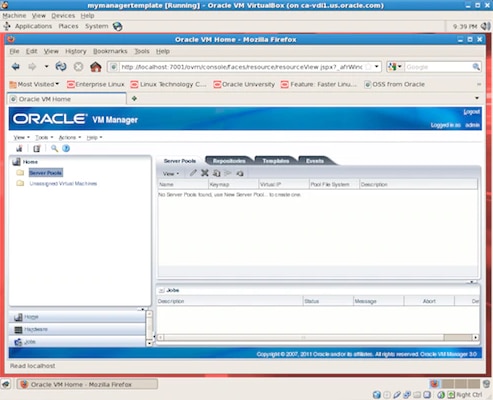Click the search magnifier icon in Firefox
This screenshot has width=493, height=400.
pos(476,67)
